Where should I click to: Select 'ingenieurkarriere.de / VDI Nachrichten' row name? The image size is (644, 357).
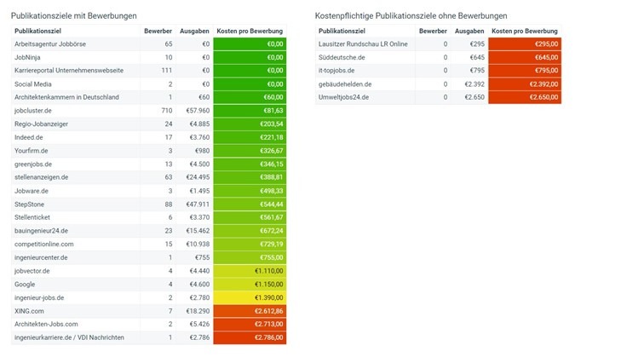click(69, 337)
